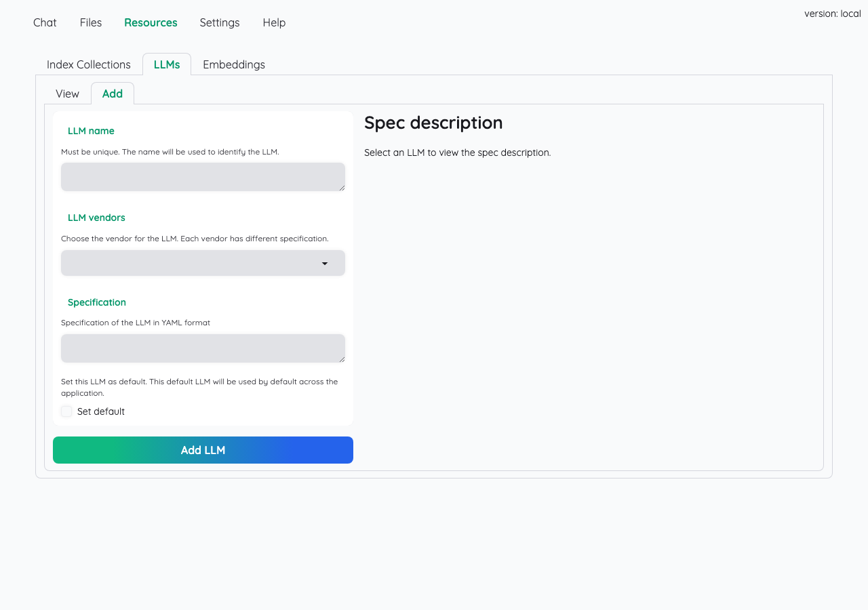Open the Settings tab
The image size is (868, 610).
click(x=220, y=22)
